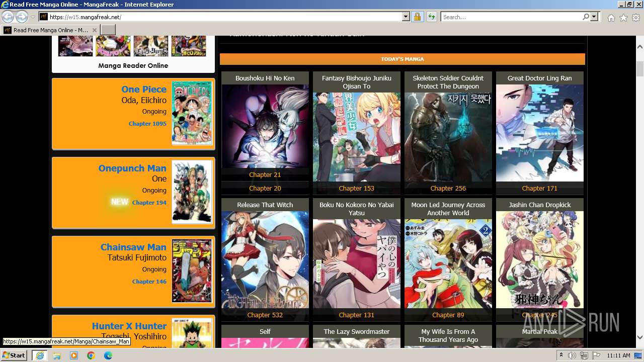Screen dimensions: 644x362
Task: Click the browser Search box
Action: click(x=512, y=17)
